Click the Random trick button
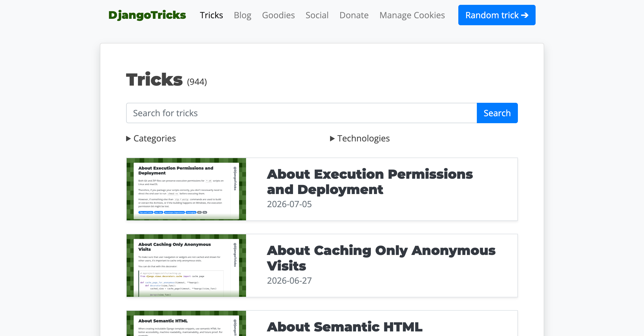Viewport: 644px width, 336px height. [x=497, y=15]
